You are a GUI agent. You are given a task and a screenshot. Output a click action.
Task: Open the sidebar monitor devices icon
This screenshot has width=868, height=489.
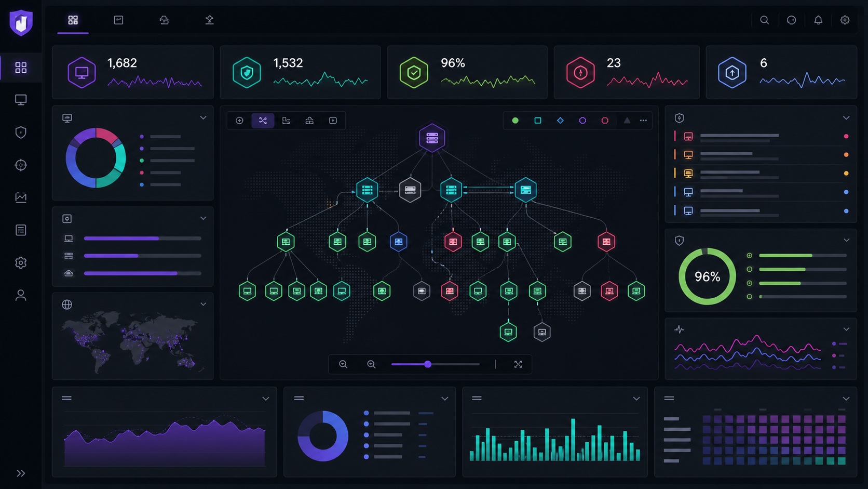(x=21, y=100)
